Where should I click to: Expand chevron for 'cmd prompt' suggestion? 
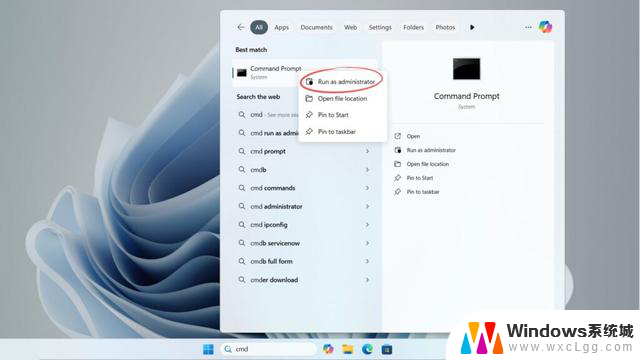(367, 151)
